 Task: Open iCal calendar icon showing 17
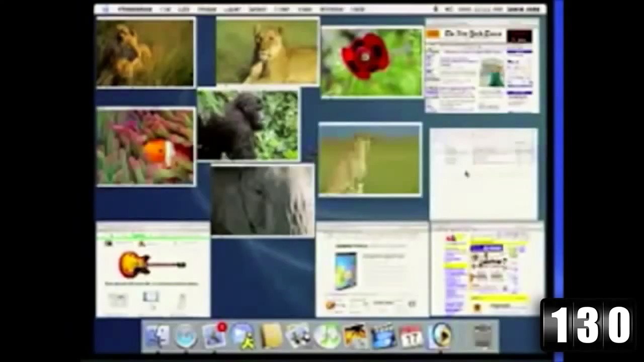click(411, 336)
